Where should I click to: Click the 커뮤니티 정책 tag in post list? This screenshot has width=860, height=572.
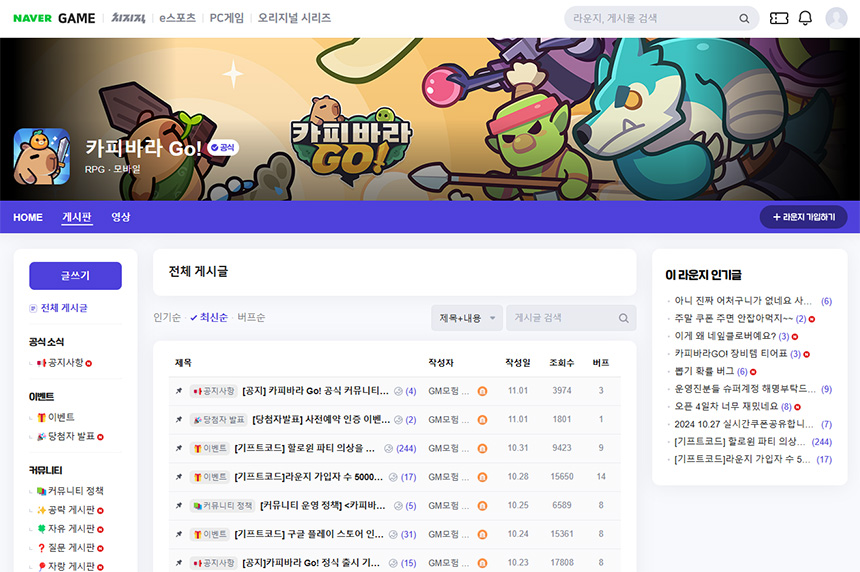pyautogui.click(x=223, y=506)
